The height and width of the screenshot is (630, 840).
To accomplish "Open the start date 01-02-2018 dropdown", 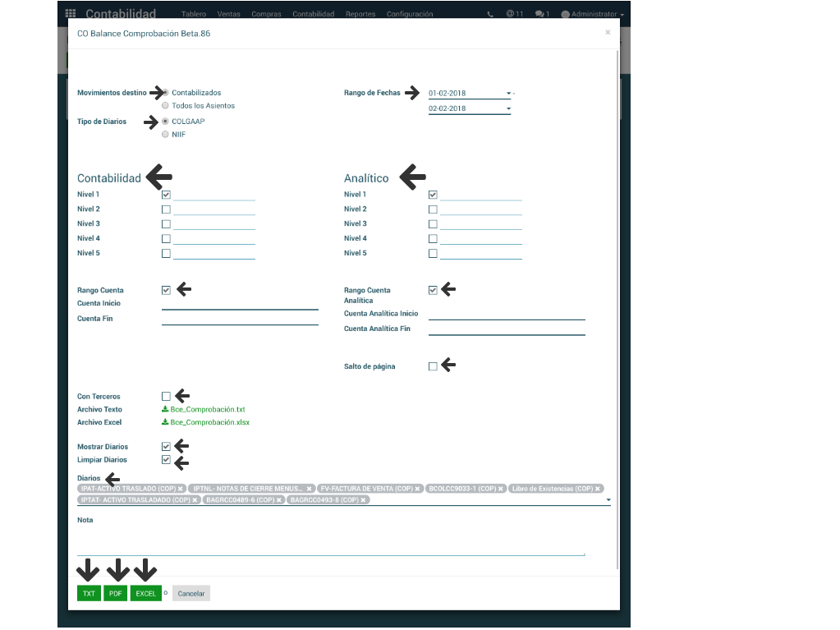I will click(508, 94).
